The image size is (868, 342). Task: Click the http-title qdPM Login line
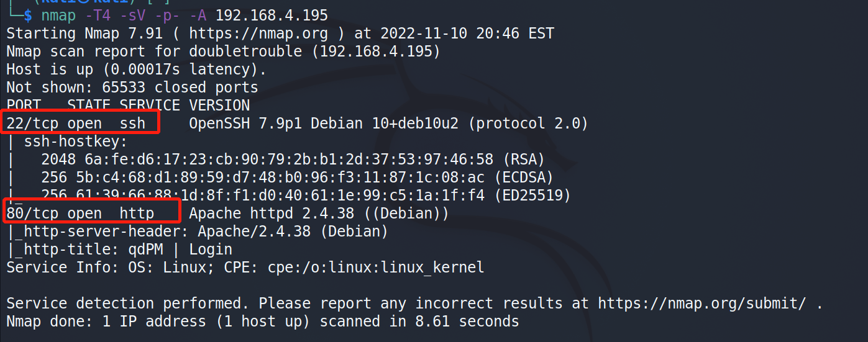click(119, 250)
